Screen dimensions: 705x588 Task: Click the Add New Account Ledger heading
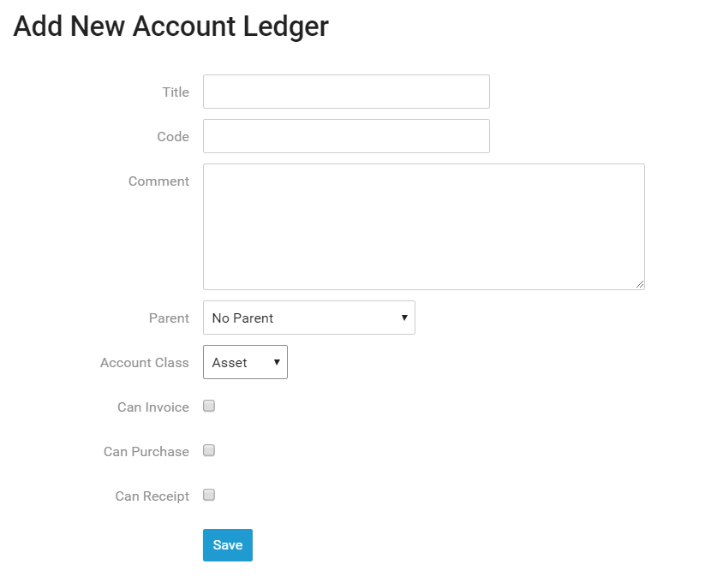[170, 27]
